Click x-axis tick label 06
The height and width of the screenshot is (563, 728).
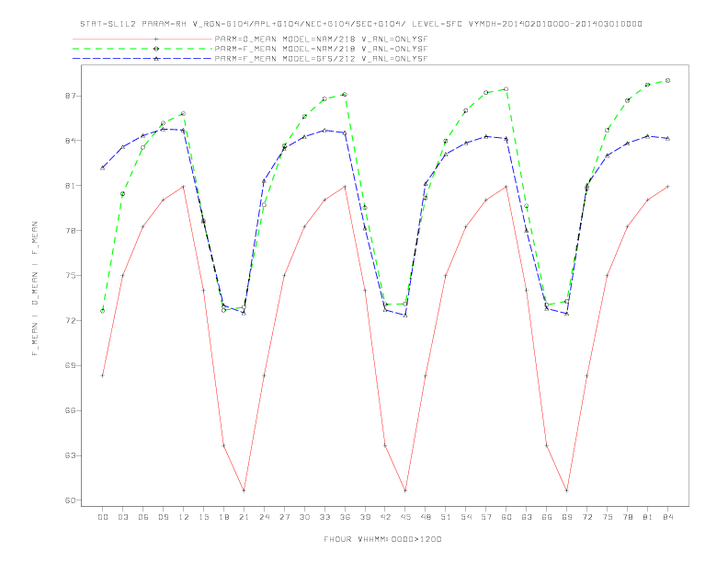pyautogui.click(x=143, y=517)
